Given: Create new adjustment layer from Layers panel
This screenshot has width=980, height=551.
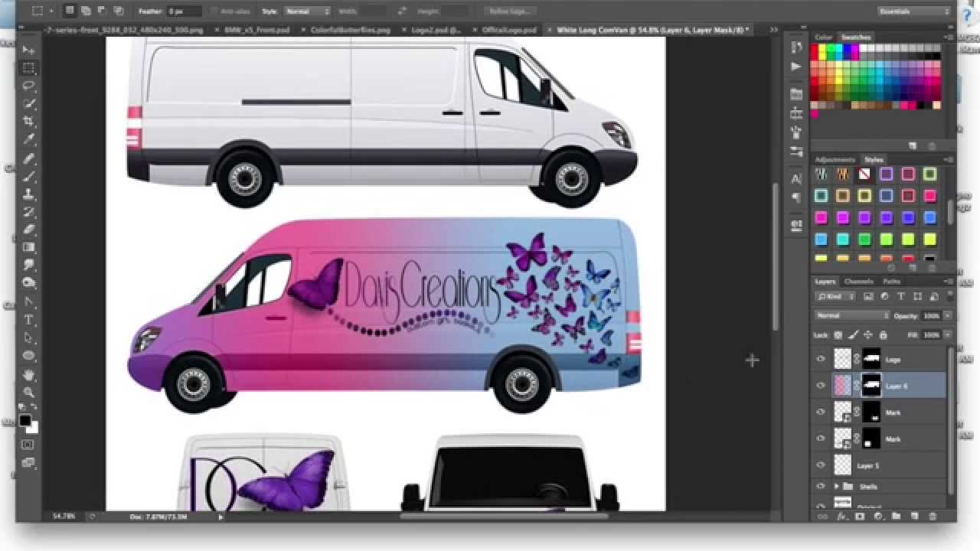Looking at the screenshot, I should click(877, 517).
